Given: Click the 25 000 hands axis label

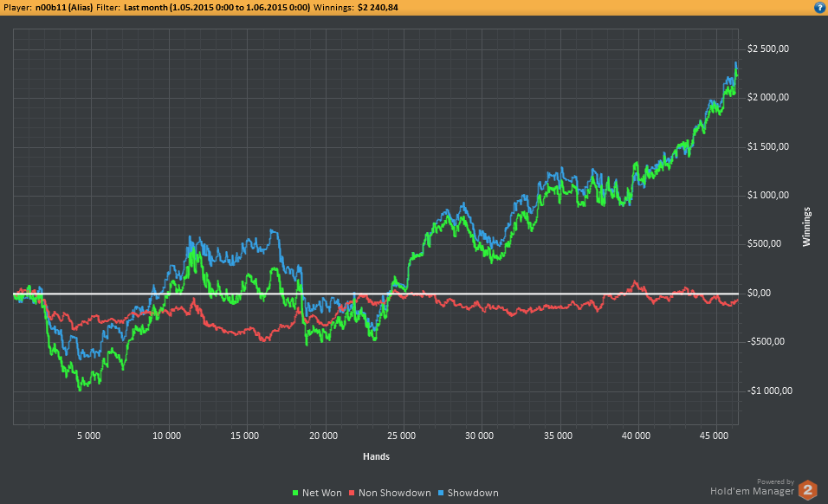Looking at the screenshot, I should coord(401,436).
